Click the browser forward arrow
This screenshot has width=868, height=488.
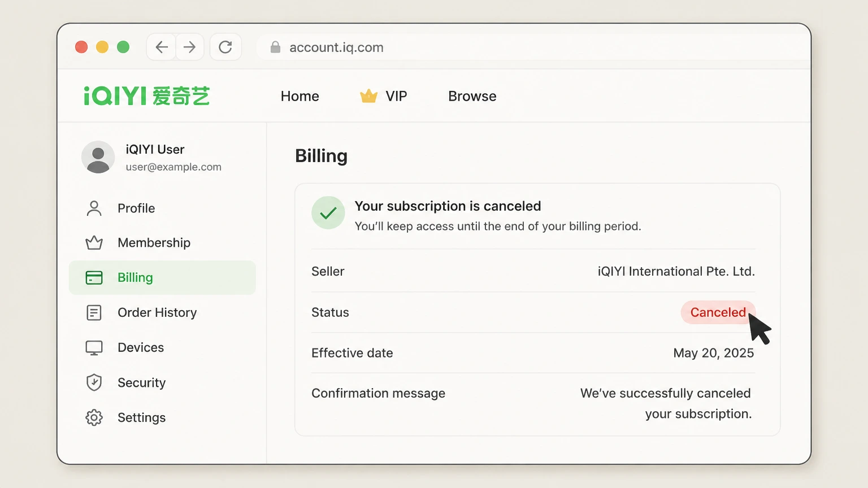189,47
